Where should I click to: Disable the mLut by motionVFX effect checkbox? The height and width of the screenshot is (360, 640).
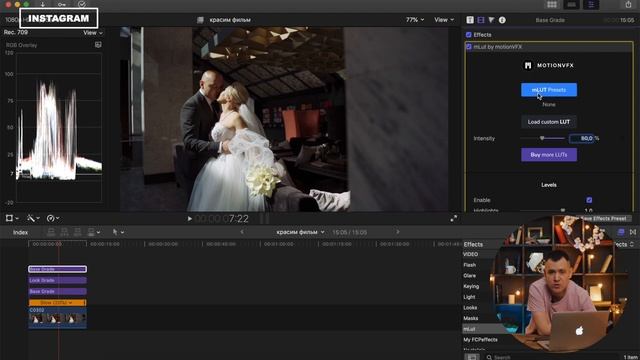coord(469,47)
